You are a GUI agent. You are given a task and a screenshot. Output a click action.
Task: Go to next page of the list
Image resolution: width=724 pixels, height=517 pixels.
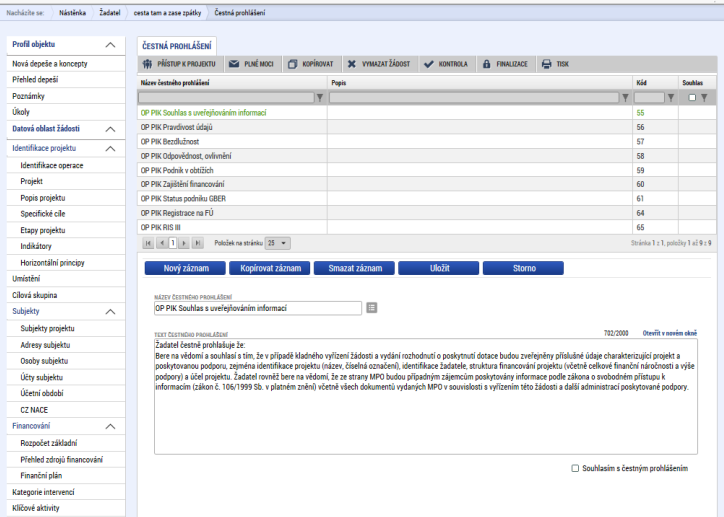coord(184,243)
